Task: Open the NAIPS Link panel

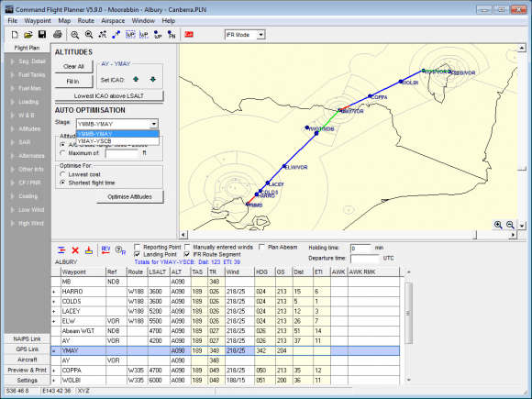Action: point(27,338)
